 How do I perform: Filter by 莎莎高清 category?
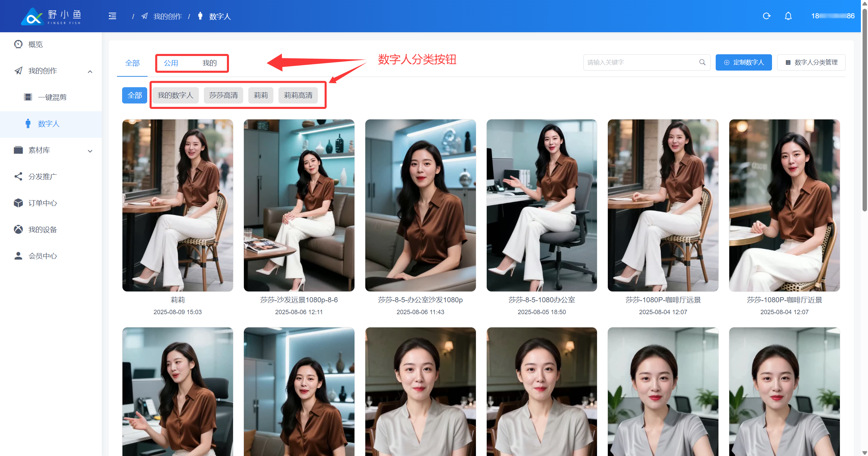[x=223, y=95]
